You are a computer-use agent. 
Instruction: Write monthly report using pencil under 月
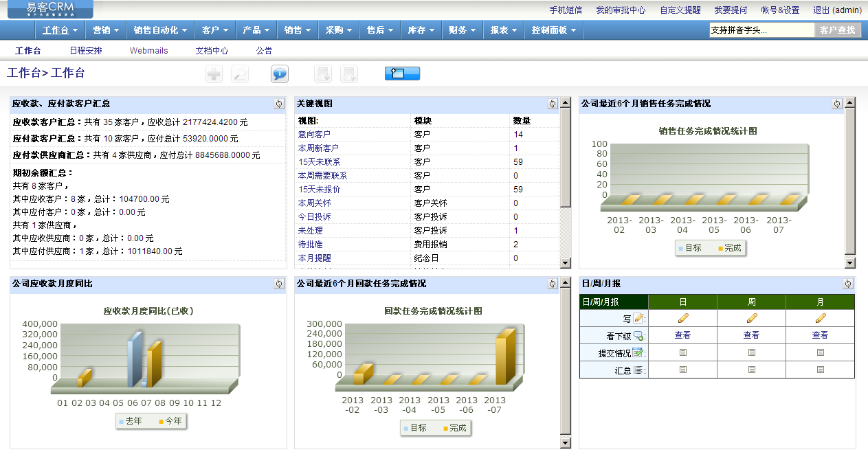pos(820,318)
